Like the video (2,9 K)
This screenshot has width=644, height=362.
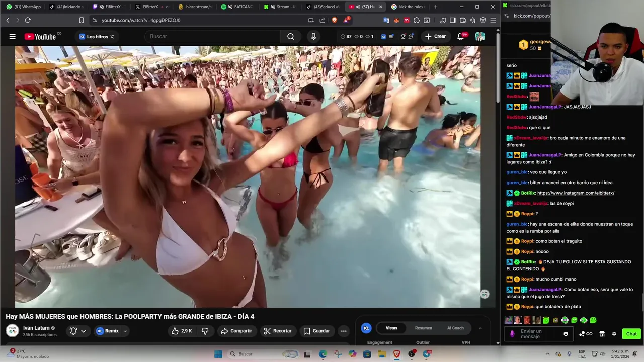[182, 331]
